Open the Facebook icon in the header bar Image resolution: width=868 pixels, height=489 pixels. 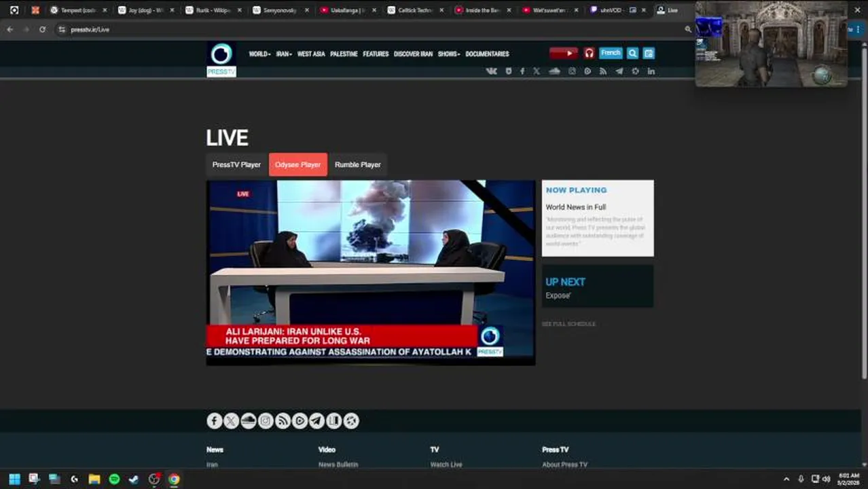(x=522, y=71)
